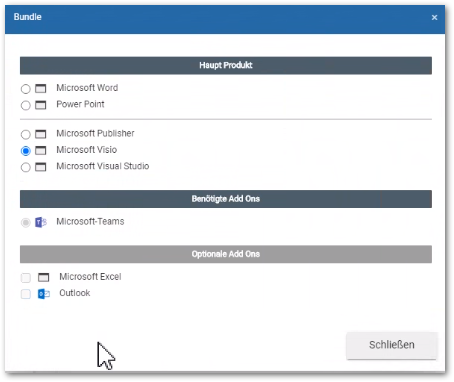454x382 pixels.
Task: Select the Power Point radio button
Action: pos(26,105)
